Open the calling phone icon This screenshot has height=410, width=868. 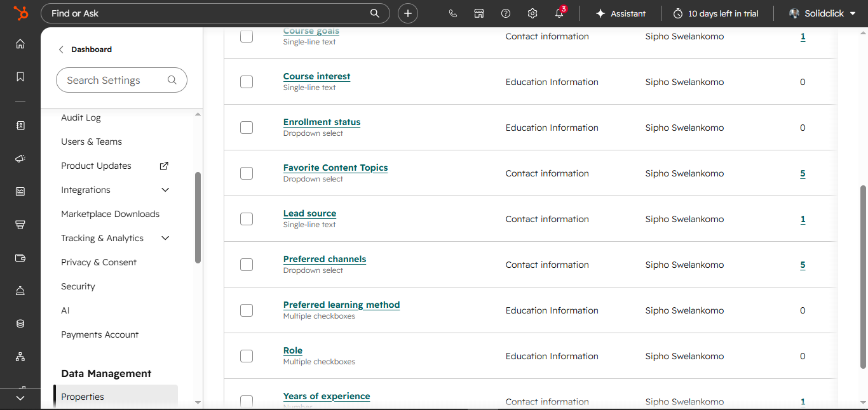pos(452,13)
